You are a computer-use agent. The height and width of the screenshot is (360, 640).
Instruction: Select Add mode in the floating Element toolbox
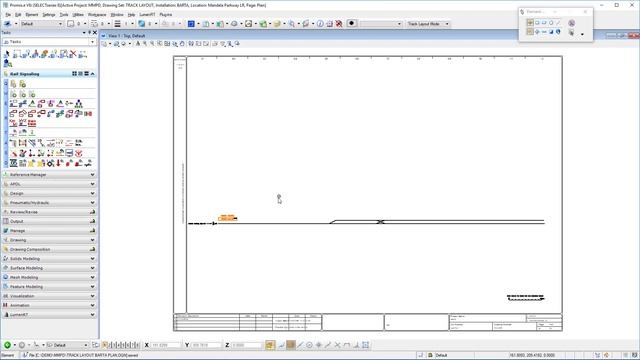[537, 32]
